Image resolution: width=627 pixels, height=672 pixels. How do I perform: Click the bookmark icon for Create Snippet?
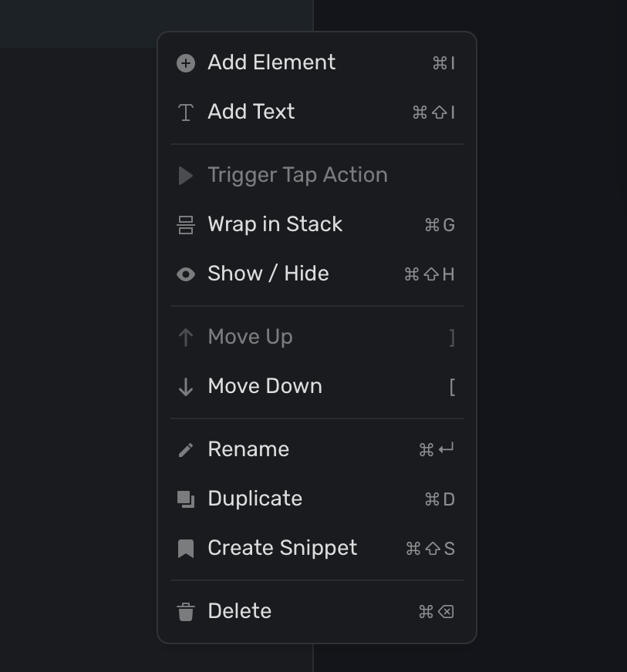coord(186,549)
